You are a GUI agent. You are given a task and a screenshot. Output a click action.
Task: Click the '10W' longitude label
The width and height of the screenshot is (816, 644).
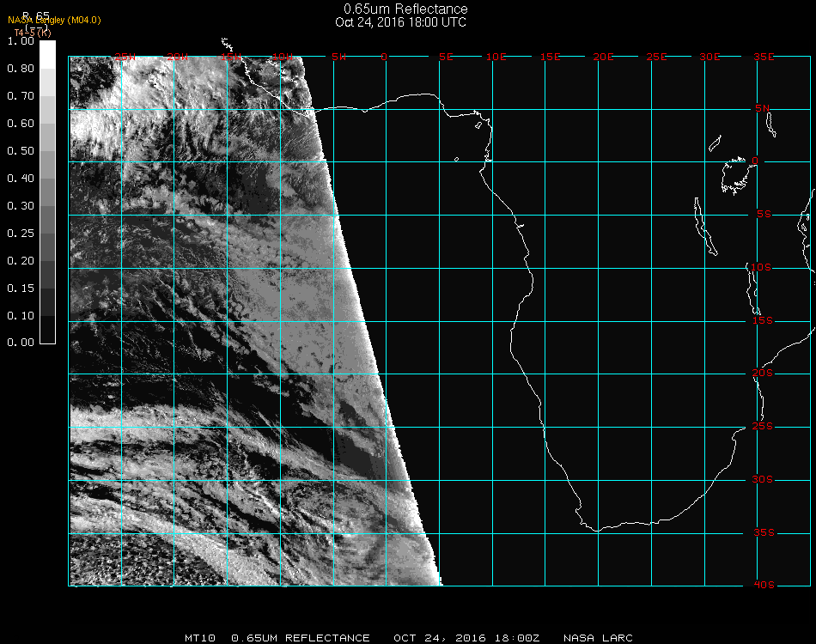click(x=283, y=58)
